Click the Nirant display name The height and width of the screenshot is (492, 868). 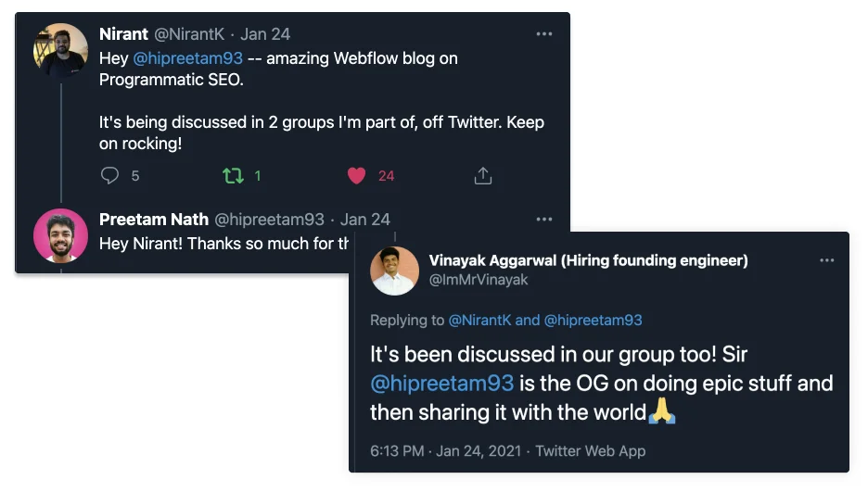click(x=123, y=34)
